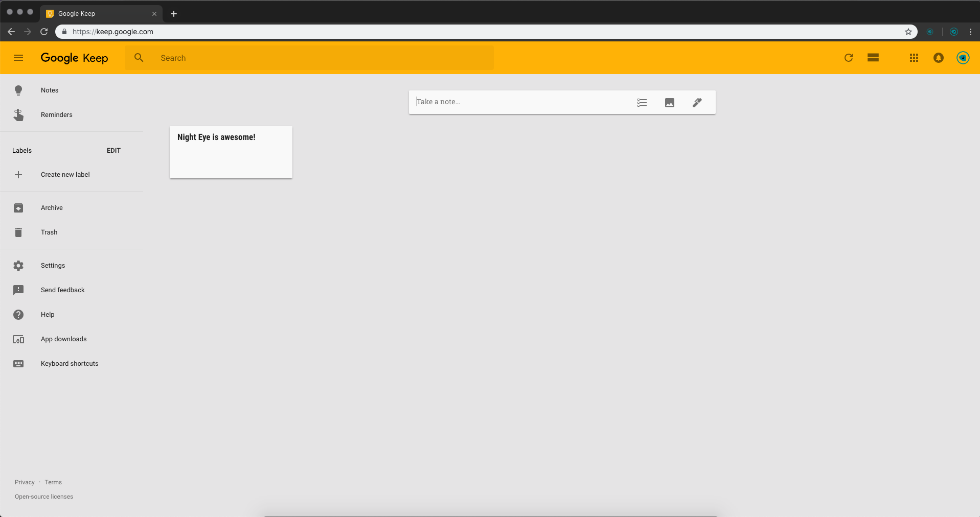
Task: Click the Send feedback icon
Action: (18, 290)
